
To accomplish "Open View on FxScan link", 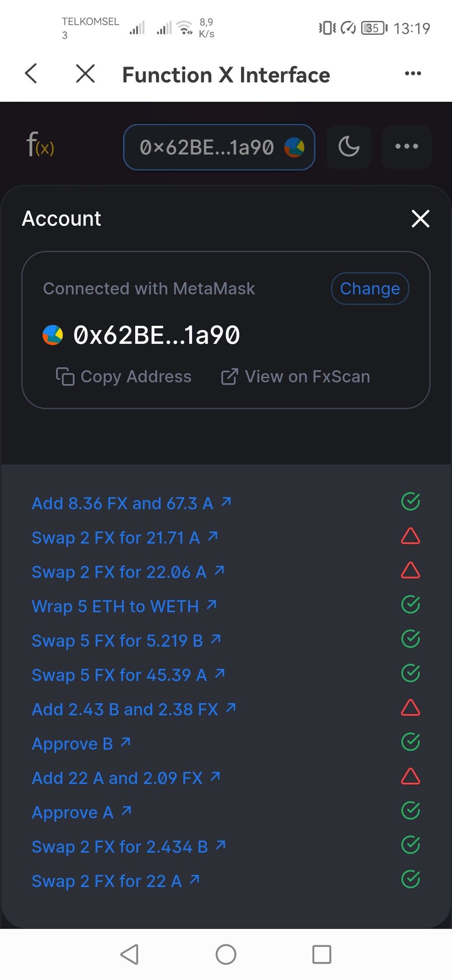I will [295, 377].
